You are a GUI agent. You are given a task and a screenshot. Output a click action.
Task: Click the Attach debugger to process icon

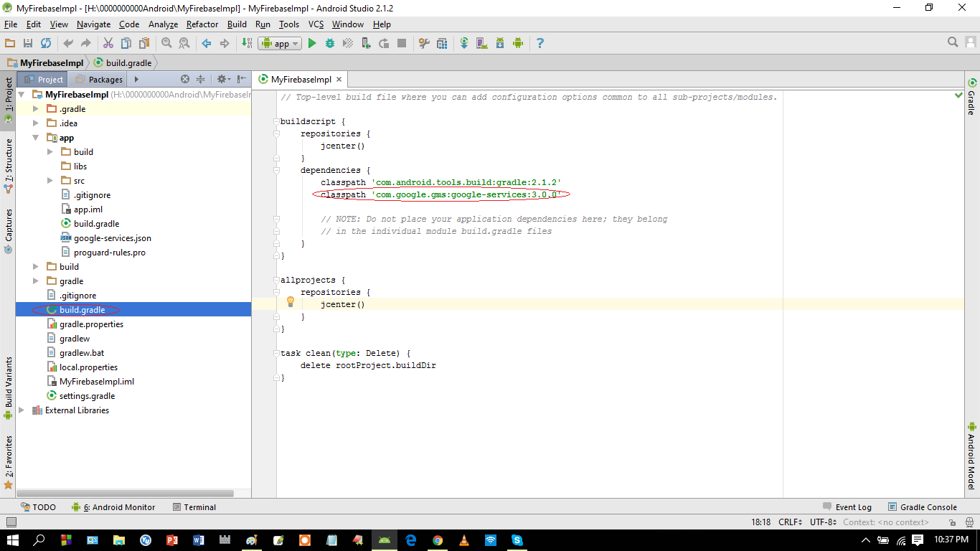[366, 44]
